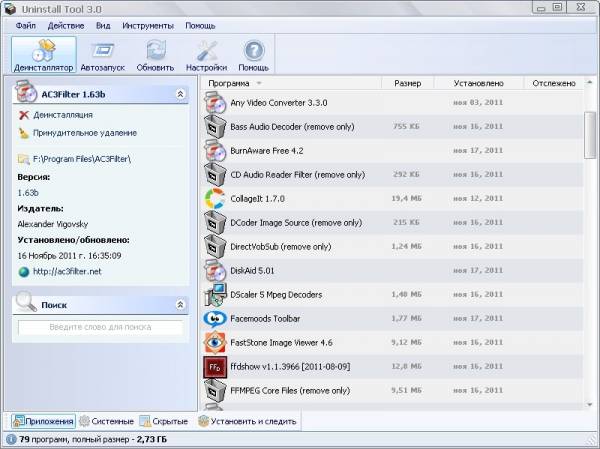Click the program list scrollbar thumb
The image size is (600, 449).
pyautogui.click(x=590, y=135)
